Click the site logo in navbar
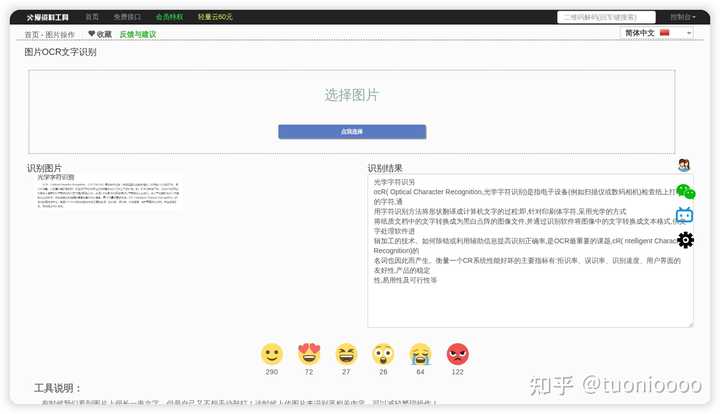Image resolution: width=720 pixels, height=414 pixels. click(47, 17)
